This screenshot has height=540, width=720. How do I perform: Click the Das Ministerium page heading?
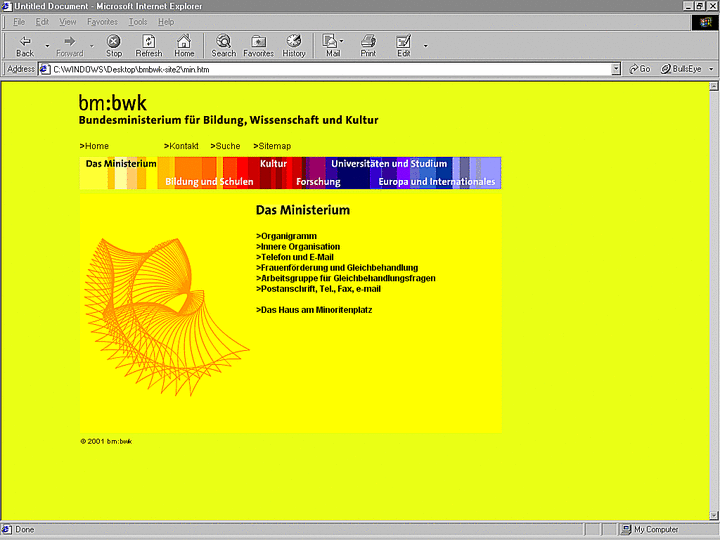[303, 210]
